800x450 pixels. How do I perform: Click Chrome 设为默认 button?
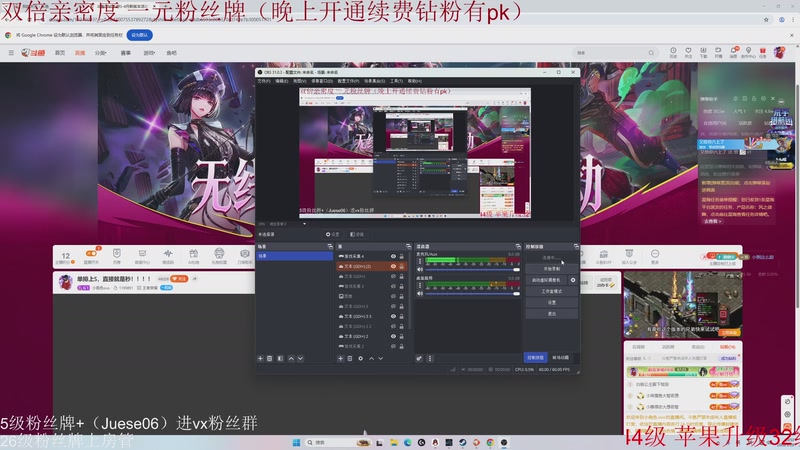[139, 35]
